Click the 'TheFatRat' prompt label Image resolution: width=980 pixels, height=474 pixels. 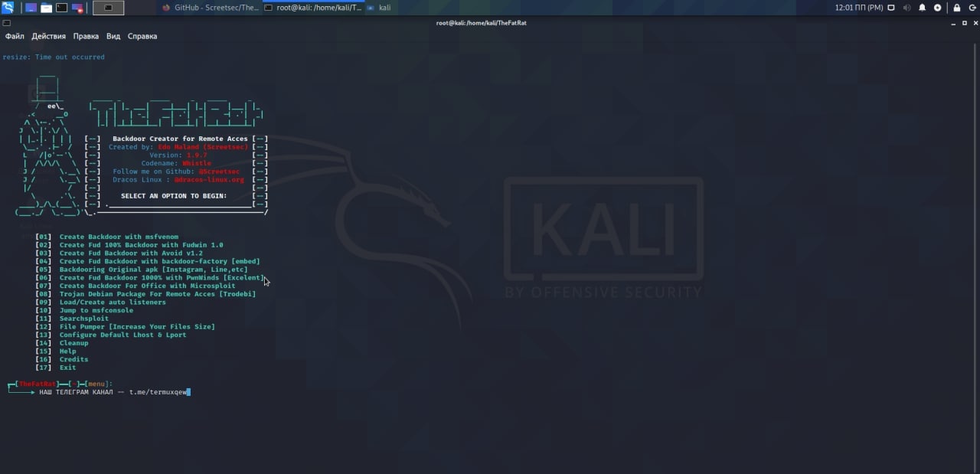click(38, 384)
